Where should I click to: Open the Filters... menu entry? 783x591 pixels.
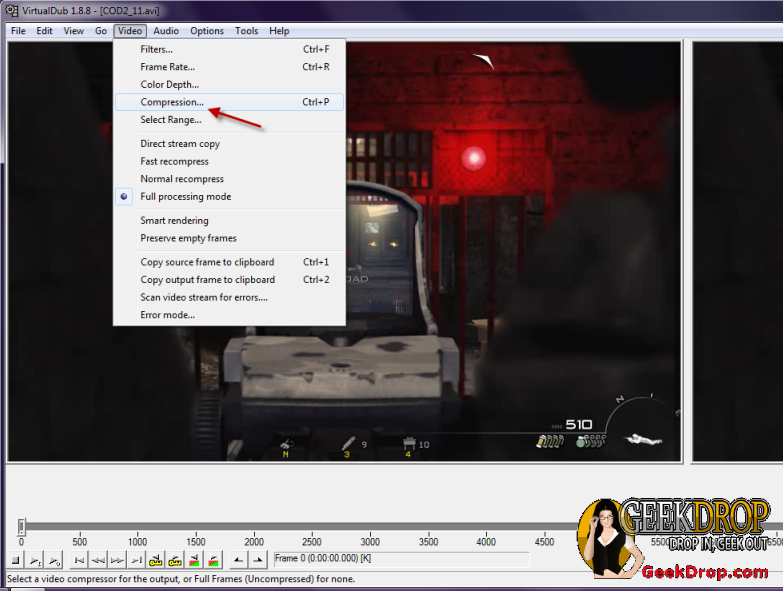pos(156,49)
